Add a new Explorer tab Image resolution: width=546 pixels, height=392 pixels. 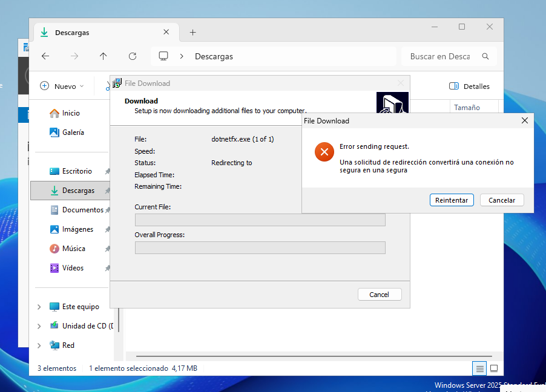coord(192,33)
